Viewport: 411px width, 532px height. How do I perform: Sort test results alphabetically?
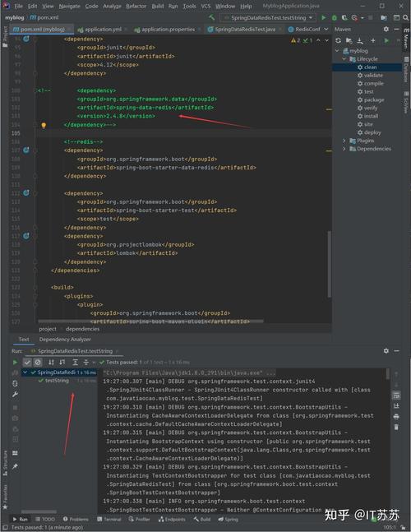(x=51, y=363)
